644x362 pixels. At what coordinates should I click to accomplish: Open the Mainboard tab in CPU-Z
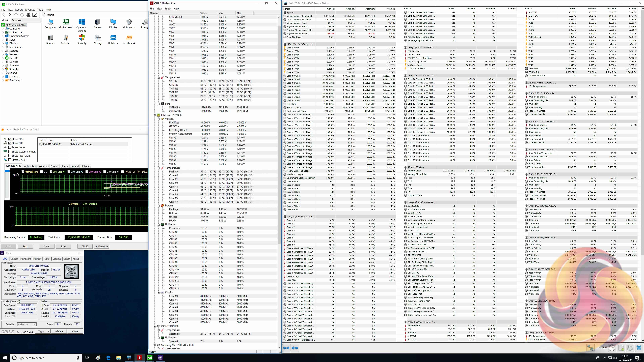coord(25,259)
